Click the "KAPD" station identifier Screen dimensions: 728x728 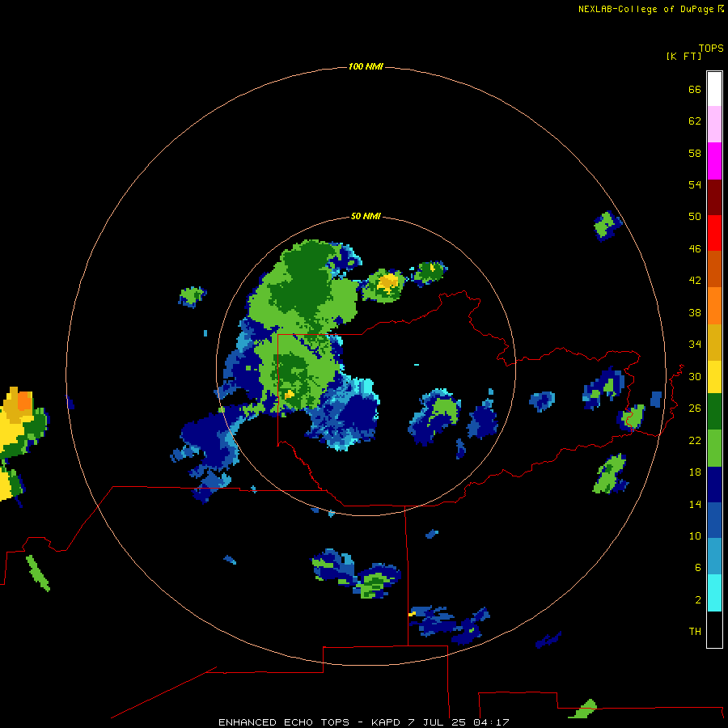[387, 722]
